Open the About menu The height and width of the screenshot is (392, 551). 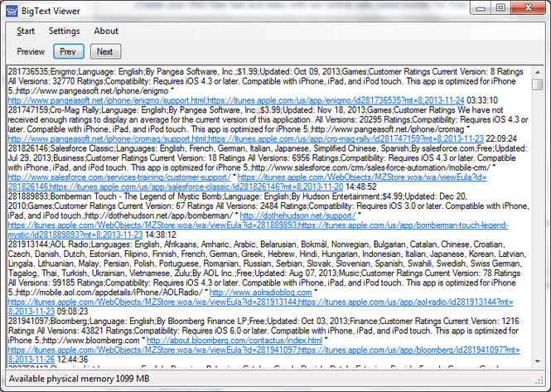pos(106,31)
